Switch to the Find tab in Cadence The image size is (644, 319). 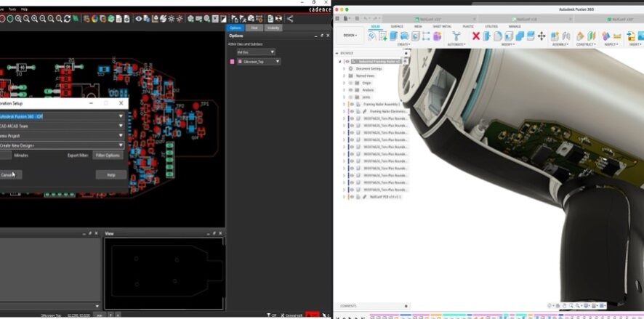[x=254, y=28]
